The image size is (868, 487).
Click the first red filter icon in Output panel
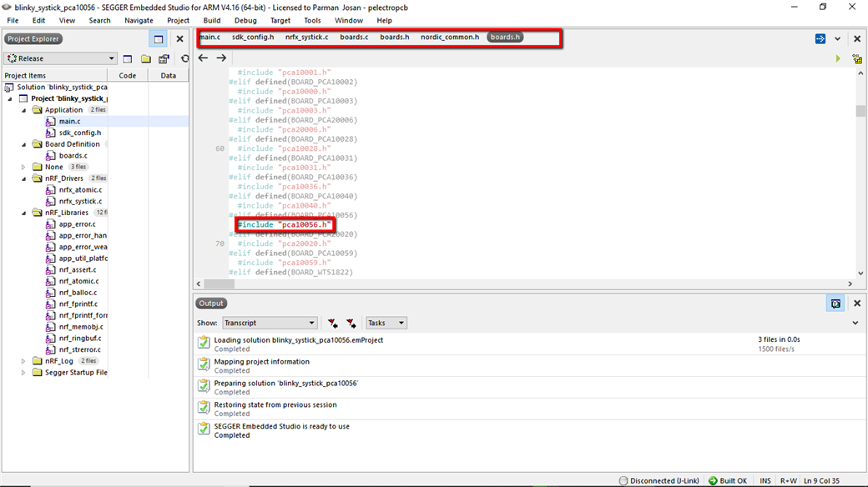(x=333, y=323)
